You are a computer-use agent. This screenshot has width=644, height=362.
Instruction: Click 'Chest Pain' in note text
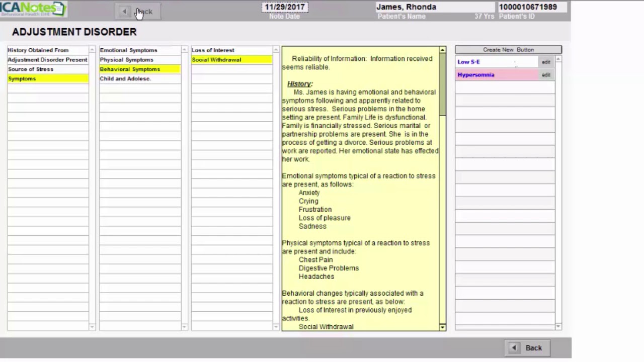[x=315, y=260]
